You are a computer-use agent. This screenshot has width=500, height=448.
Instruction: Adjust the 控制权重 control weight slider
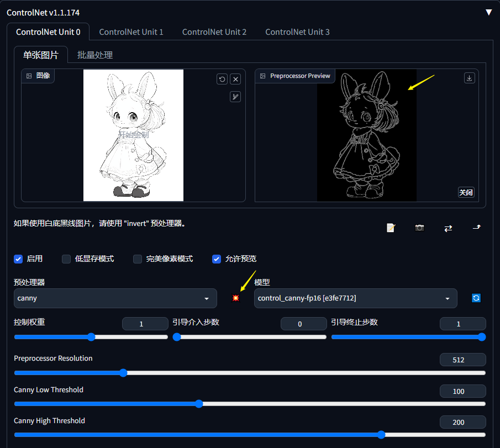tap(91, 337)
